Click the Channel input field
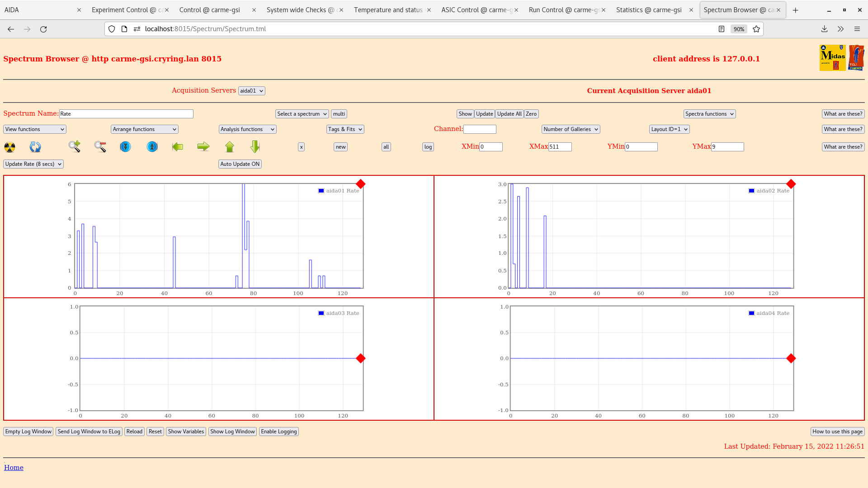The image size is (868, 488). point(480,129)
